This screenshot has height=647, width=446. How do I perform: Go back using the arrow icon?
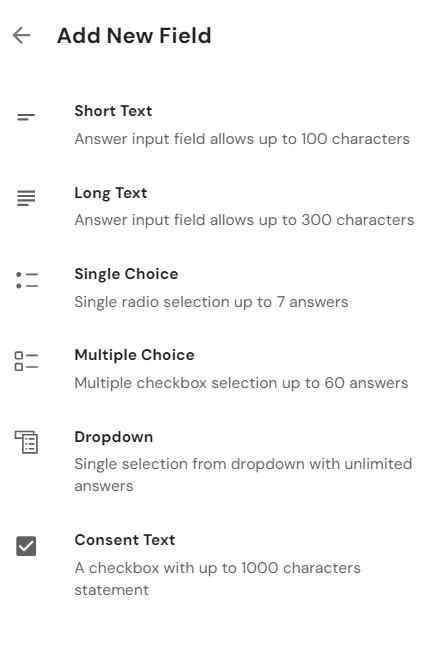[21, 35]
